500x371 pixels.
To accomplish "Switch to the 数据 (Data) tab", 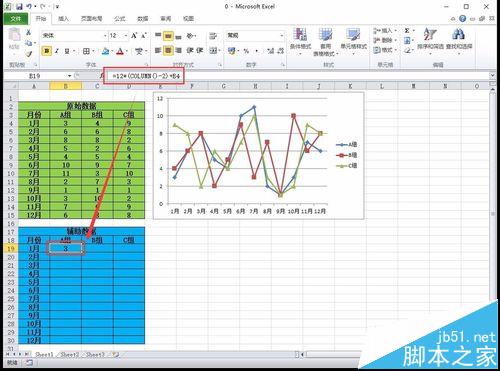I will pyautogui.click(x=143, y=19).
